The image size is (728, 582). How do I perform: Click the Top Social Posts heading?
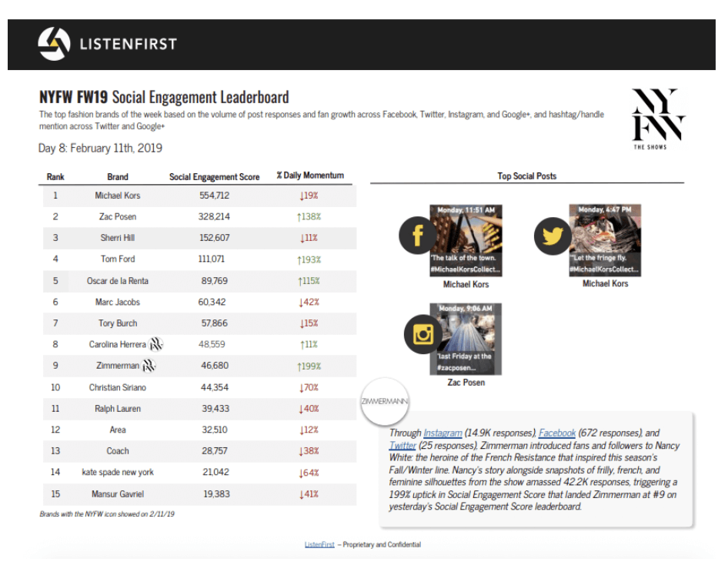point(527,176)
